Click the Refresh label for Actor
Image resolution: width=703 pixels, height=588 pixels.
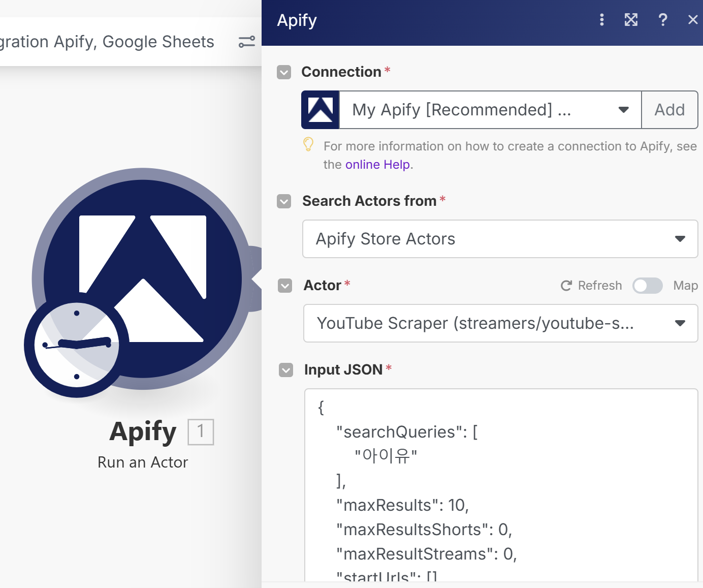click(600, 286)
